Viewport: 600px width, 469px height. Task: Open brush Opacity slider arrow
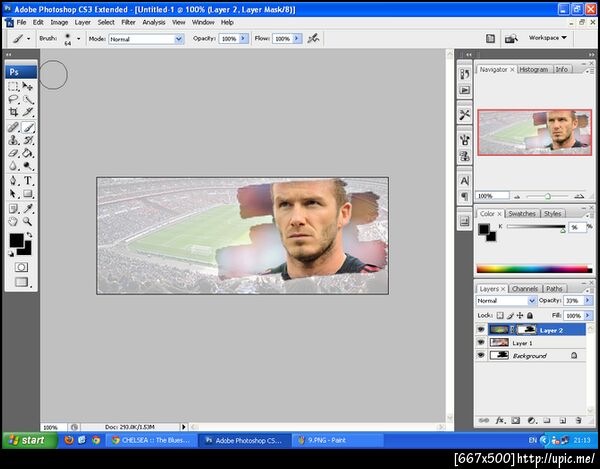click(x=243, y=39)
